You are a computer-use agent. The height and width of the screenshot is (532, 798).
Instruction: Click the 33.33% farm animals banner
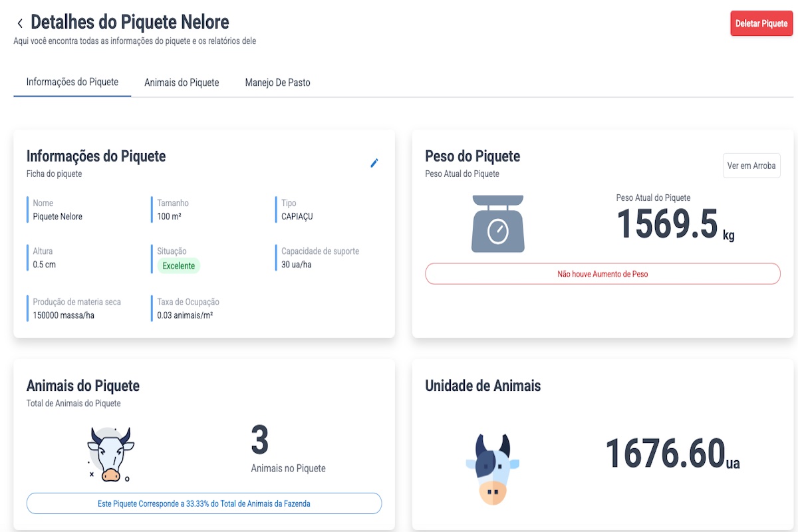(x=204, y=503)
